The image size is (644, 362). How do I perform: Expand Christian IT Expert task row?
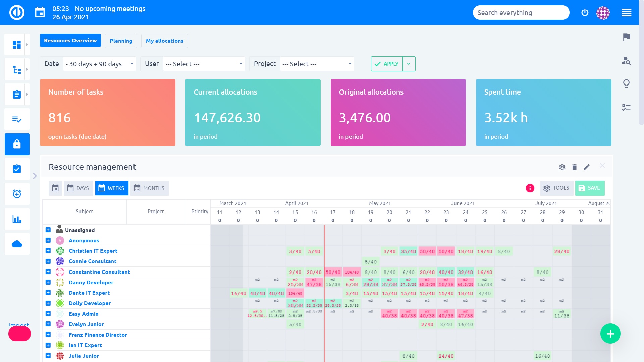coord(48,251)
